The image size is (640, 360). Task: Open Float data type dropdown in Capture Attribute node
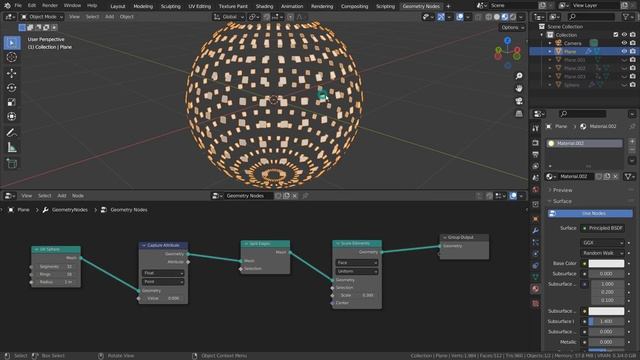(x=163, y=273)
